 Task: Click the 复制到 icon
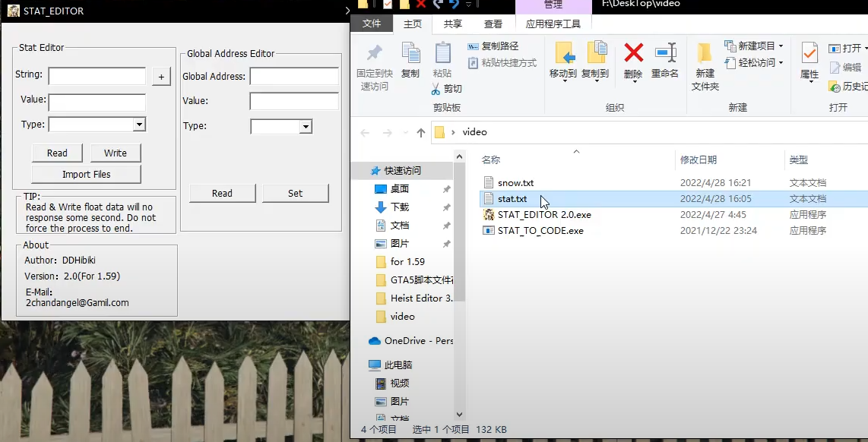597,52
